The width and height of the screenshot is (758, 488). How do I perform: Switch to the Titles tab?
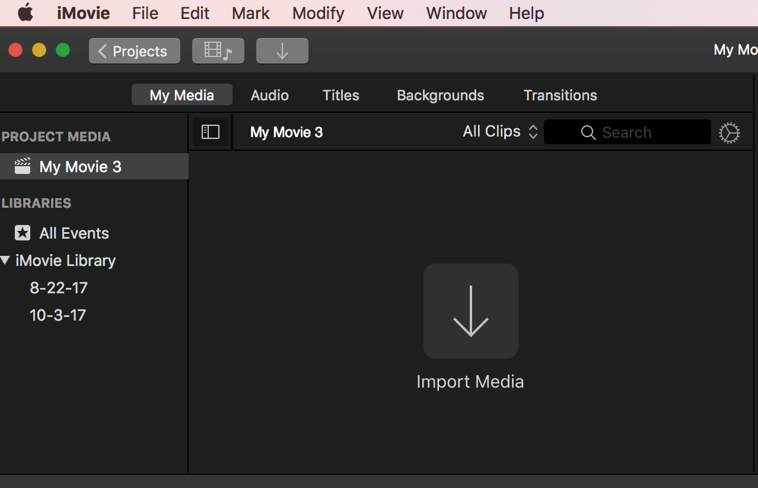(341, 95)
